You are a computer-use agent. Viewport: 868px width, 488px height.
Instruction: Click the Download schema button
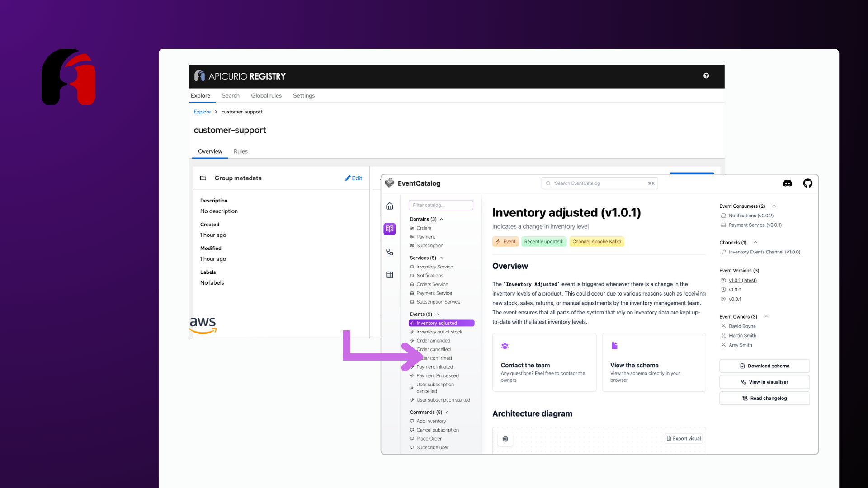click(x=764, y=366)
